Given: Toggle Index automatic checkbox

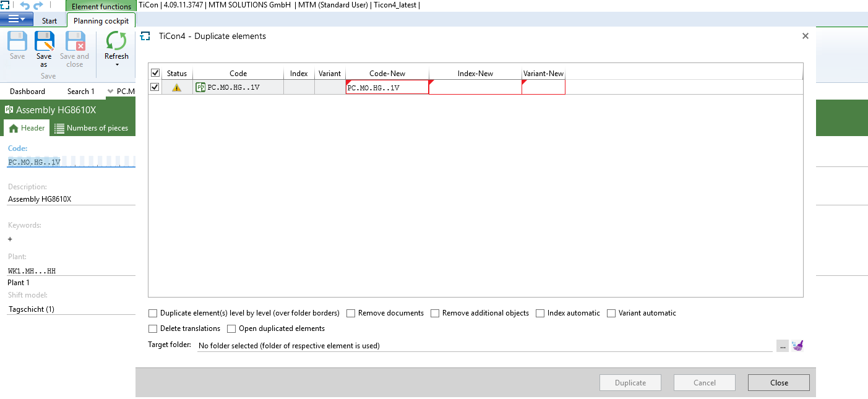Looking at the screenshot, I should [541, 314].
